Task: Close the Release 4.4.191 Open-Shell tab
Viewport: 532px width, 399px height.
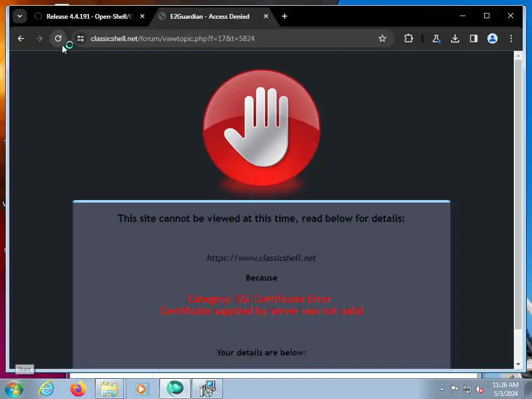Action: pyautogui.click(x=142, y=16)
